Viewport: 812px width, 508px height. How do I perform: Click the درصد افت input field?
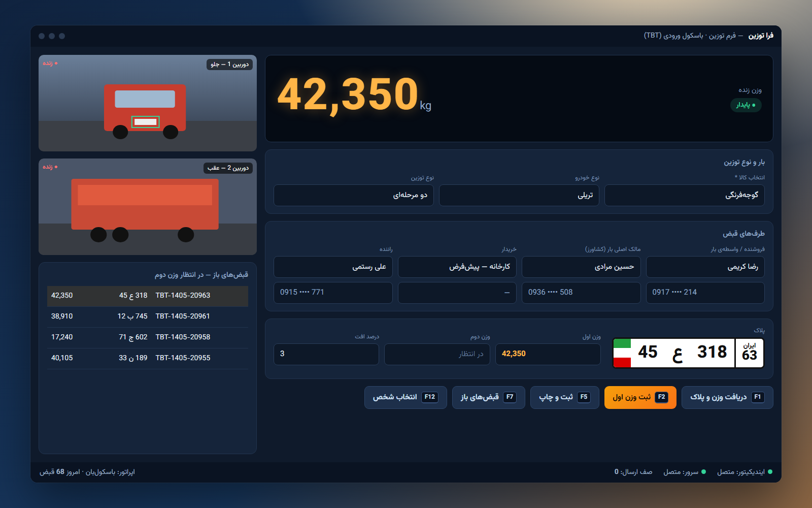(326, 354)
